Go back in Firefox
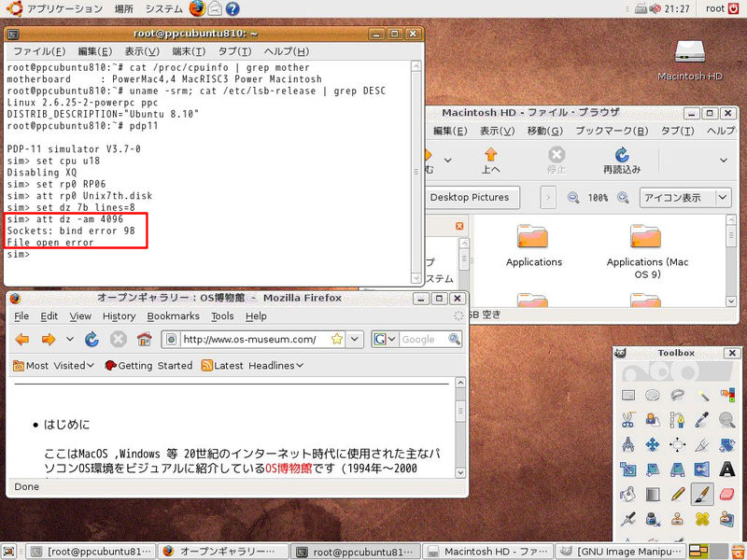The height and width of the screenshot is (560, 747). 22,340
